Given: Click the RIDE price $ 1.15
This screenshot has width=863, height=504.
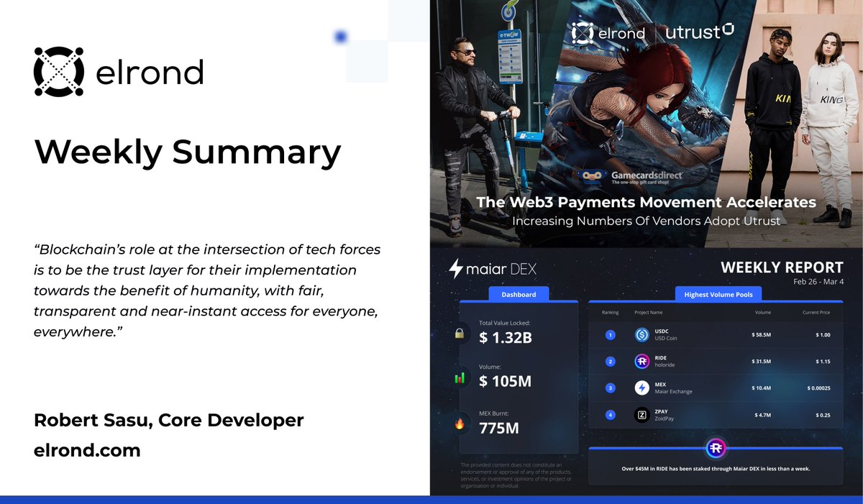Looking at the screenshot, I should tap(823, 362).
